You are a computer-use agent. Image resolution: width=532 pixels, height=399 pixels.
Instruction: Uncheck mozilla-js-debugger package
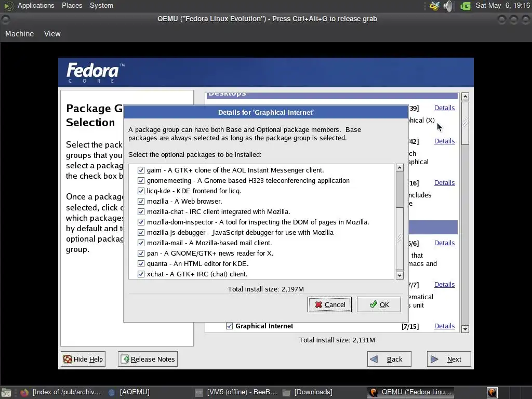pos(141,233)
